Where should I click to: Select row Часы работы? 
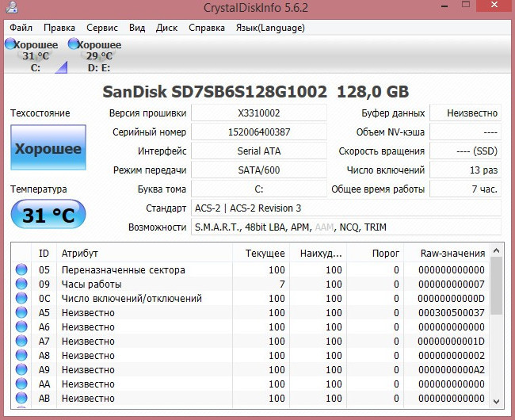[250, 284]
